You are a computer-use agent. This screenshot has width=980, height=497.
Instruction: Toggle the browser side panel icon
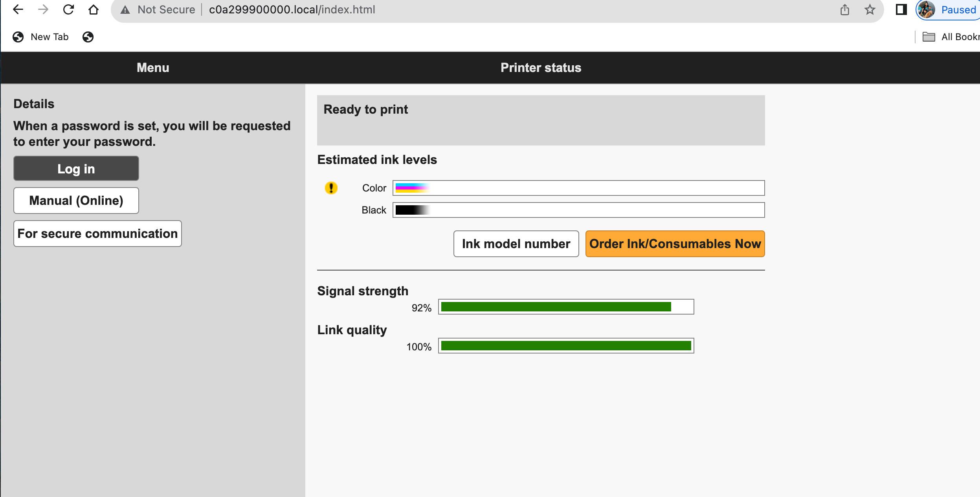(x=901, y=9)
